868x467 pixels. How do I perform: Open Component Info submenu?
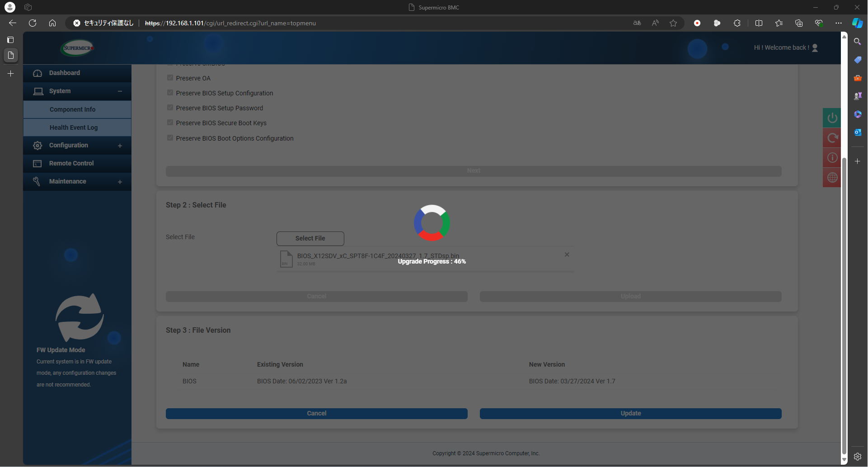(77, 109)
